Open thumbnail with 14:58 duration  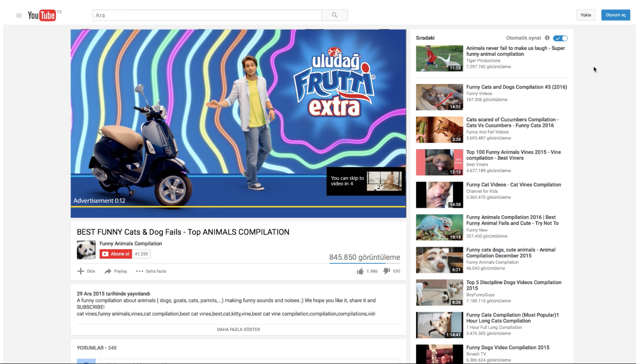[x=439, y=195]
